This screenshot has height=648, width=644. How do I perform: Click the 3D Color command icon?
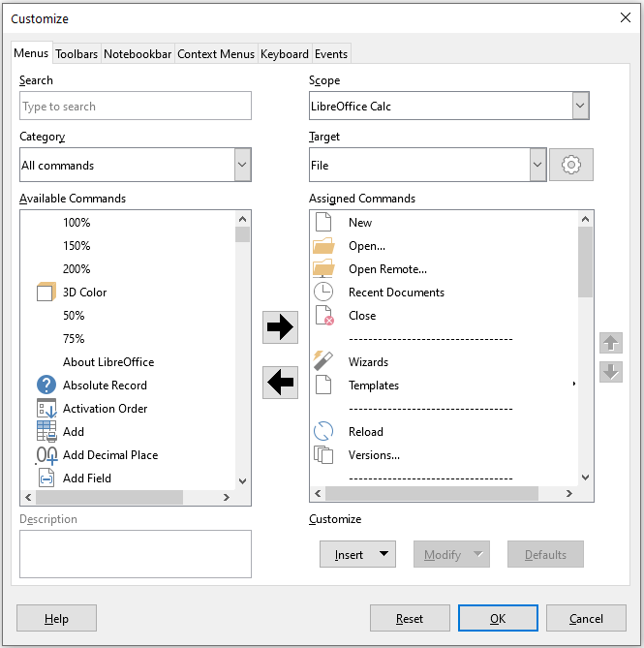point(46,293)
